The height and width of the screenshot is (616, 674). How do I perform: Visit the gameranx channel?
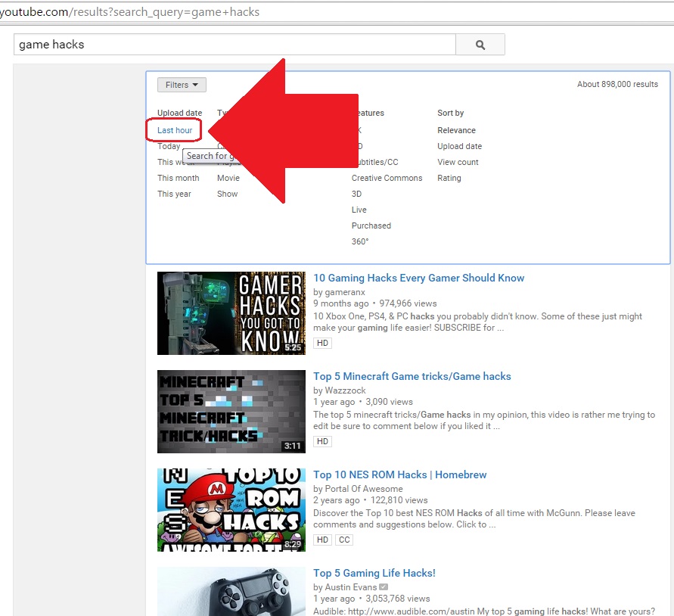tap(345, 292)
